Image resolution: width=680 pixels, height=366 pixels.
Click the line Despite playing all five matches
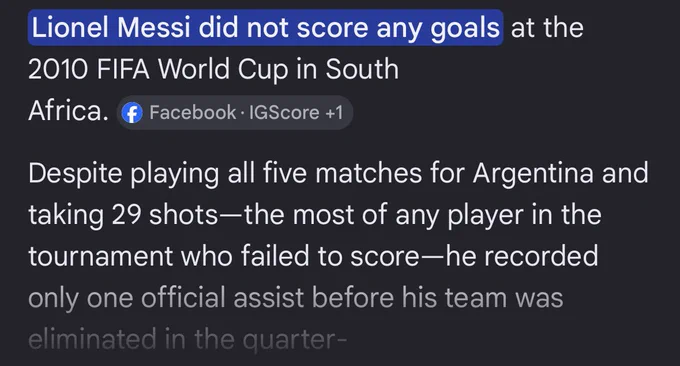pos(225,174)
